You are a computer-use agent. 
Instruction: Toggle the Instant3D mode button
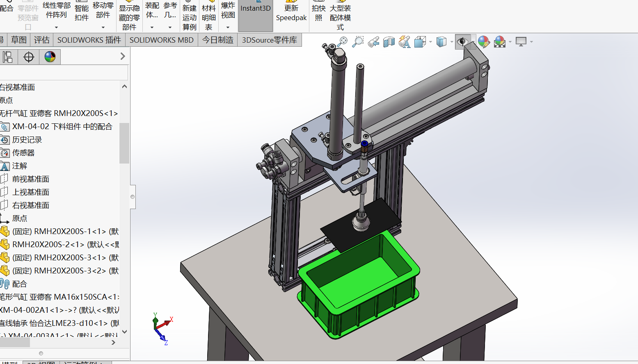(x=255, y=15)
